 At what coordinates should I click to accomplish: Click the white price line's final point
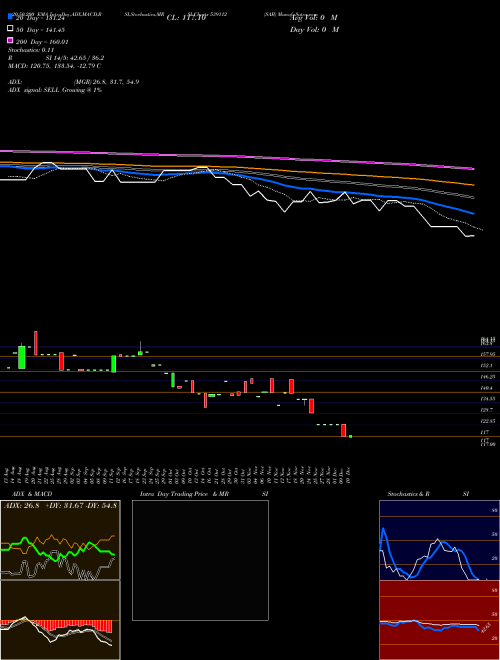[x=473, y=236]
